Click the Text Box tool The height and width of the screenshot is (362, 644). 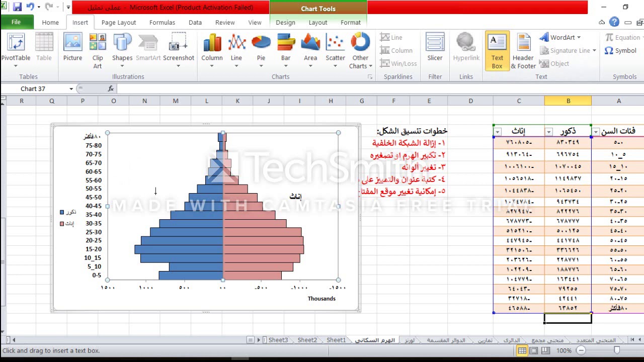tap(497, 51)
